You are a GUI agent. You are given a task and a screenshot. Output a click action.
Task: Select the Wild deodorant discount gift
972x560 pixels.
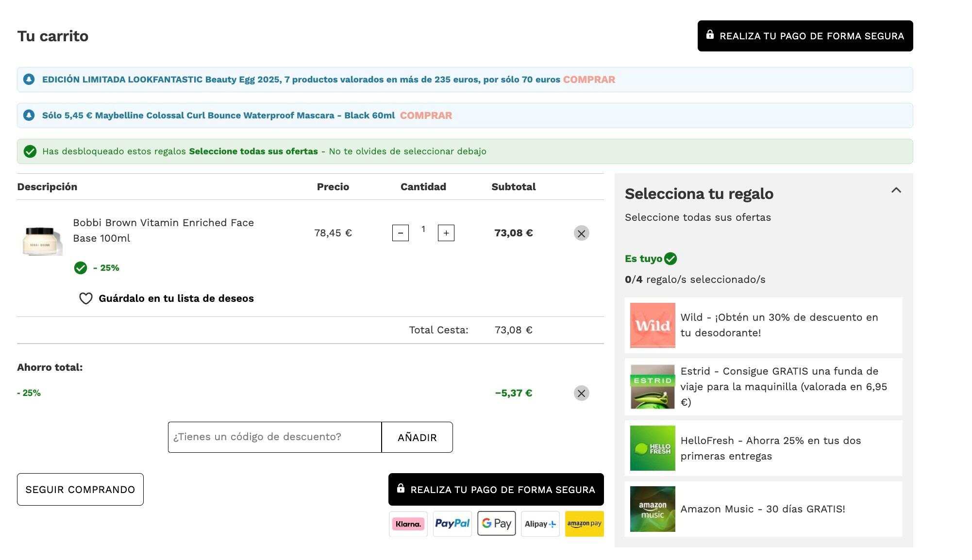point(763,325)
